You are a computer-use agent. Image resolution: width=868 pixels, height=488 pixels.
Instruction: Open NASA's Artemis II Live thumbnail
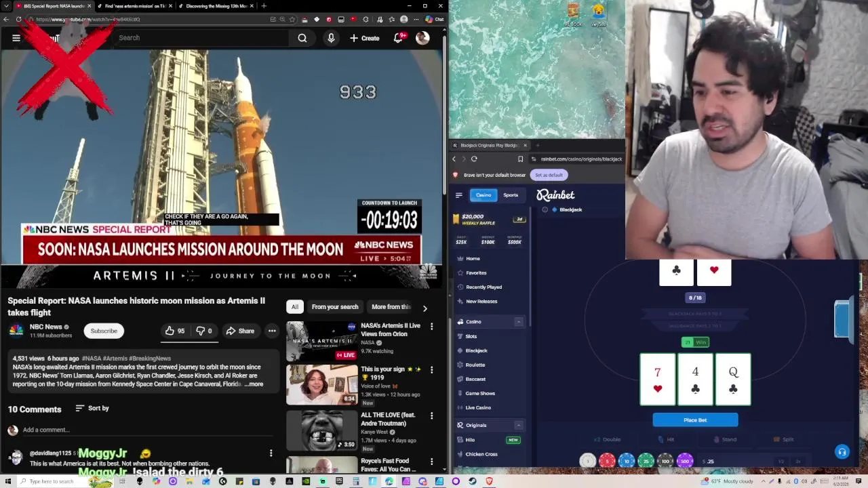(321, 341)
